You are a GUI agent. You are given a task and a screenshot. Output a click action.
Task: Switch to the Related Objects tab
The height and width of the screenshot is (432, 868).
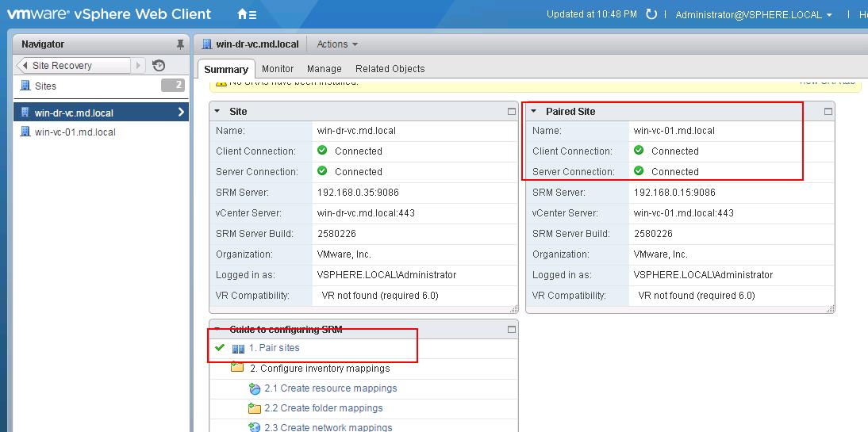[x=390, y=69]
